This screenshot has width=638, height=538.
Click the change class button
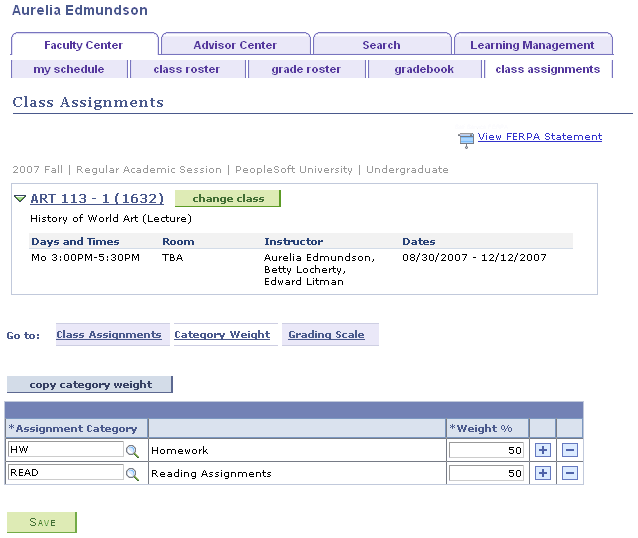coord(228,199)
